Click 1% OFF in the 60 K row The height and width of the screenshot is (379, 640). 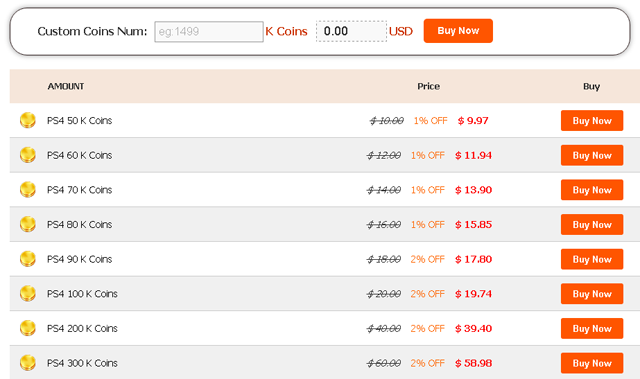tap(427, 155)
